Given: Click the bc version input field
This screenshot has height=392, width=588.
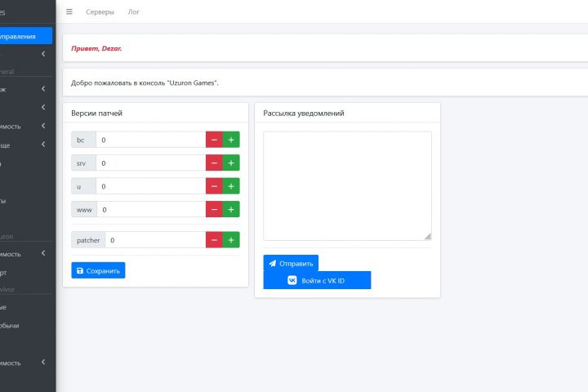Looking at the screenshot, I should pos(150,140).
